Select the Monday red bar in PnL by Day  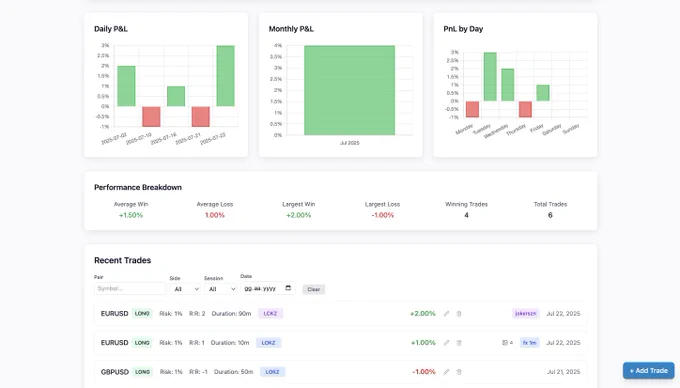[472, 109]
